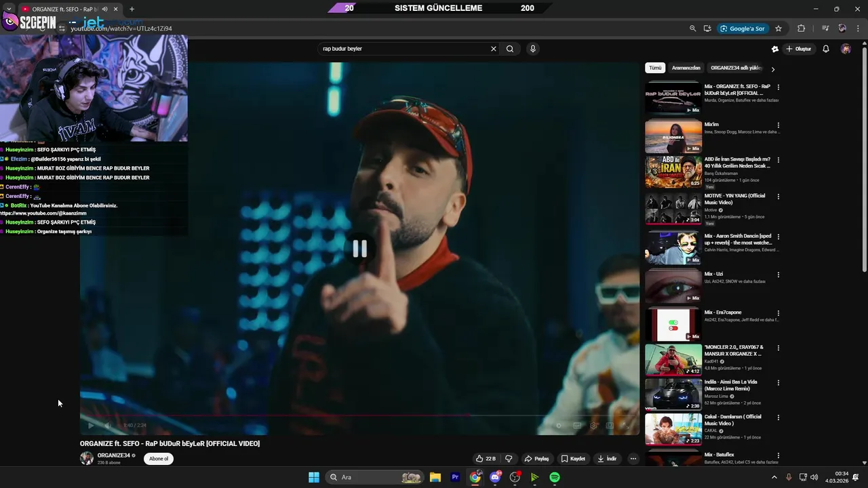Click the Kaydet save button
The height and width of the screenshot is (488, 868).
573,459
